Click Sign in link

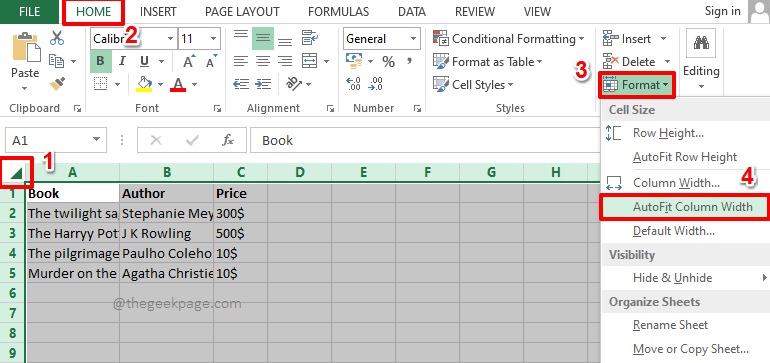722,11
